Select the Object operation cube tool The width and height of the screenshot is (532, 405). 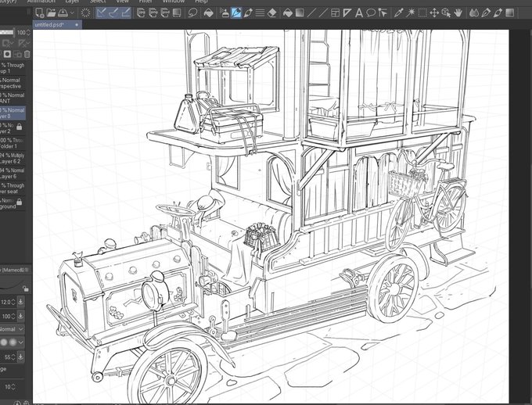pos(447,13)
